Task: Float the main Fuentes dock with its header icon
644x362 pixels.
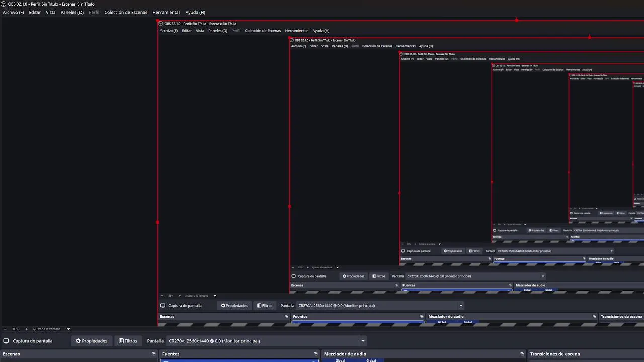Action: coord(316,354)
